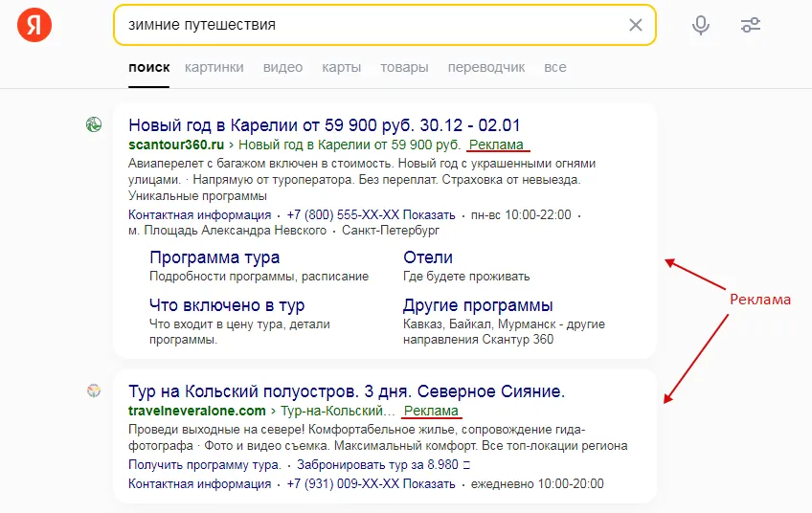Click Реклама label on scantour360 result
Viewport: 812px width, 513px height.
(x=496, y=145)
